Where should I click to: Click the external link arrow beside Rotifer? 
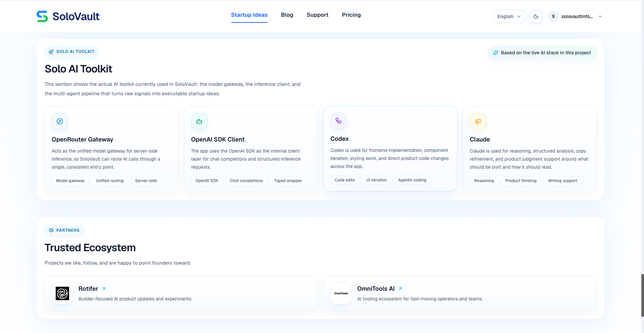[104, 289]
